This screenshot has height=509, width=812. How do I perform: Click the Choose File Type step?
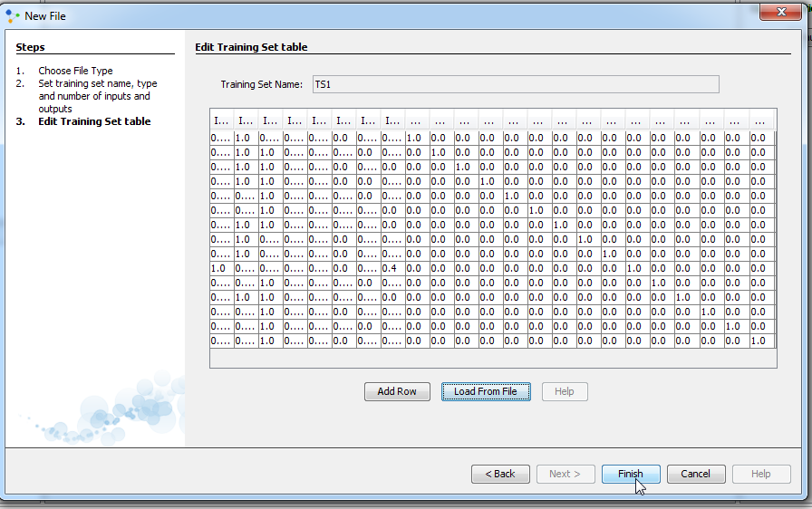[75, 71]
